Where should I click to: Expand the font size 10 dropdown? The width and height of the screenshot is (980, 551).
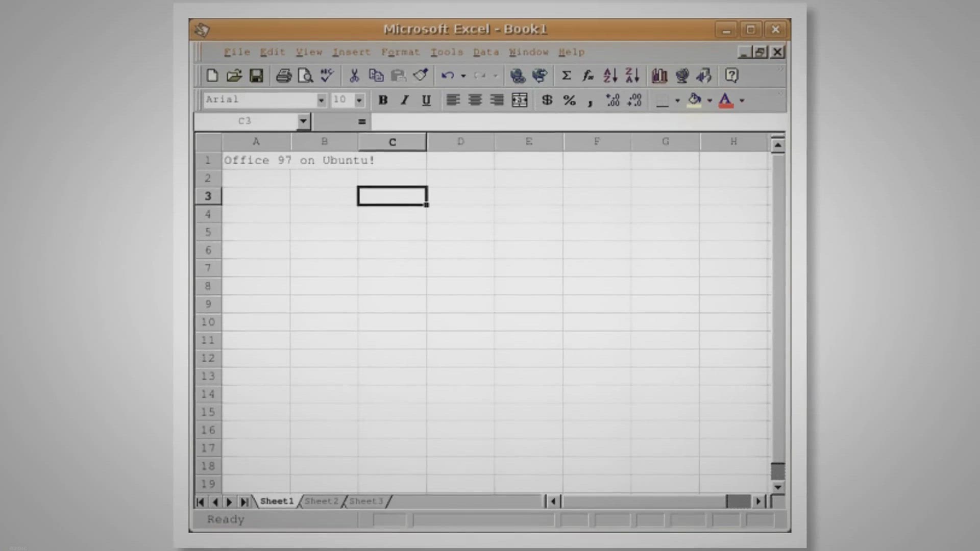pos(359,100)
